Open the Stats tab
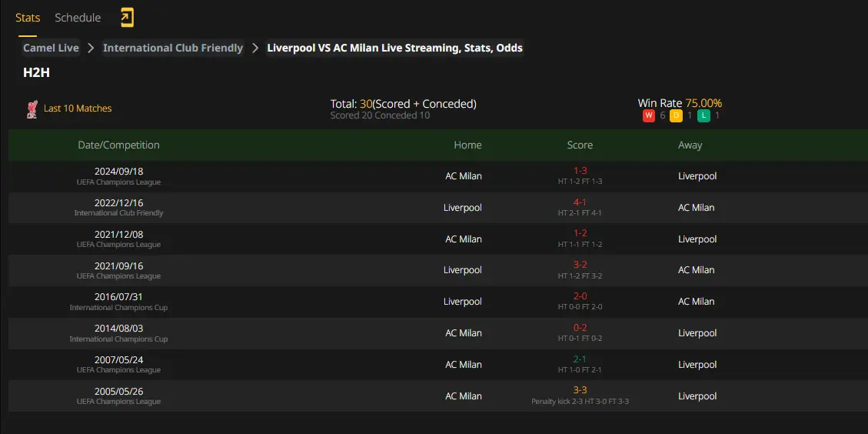This screenshot has width=868, height=434. [28, 18]
